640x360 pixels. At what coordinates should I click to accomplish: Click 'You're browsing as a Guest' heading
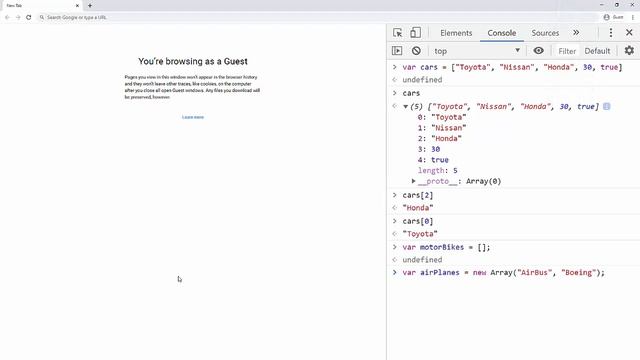point(193,61)
